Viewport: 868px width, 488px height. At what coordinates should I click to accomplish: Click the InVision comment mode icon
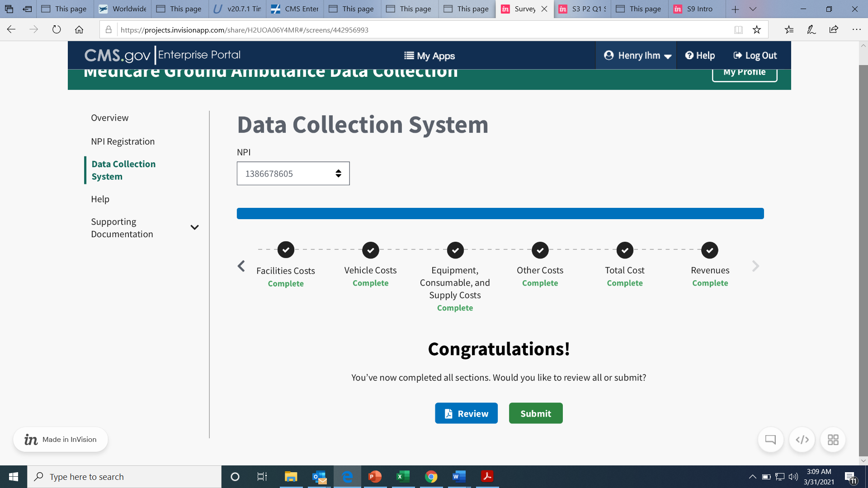coord(770,440)
